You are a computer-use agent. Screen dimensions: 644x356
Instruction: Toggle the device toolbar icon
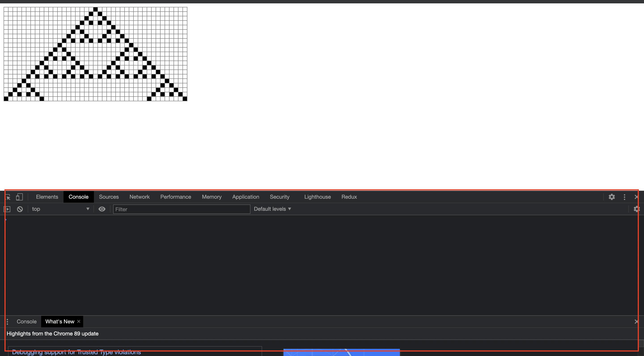click(x=19, y=197)
